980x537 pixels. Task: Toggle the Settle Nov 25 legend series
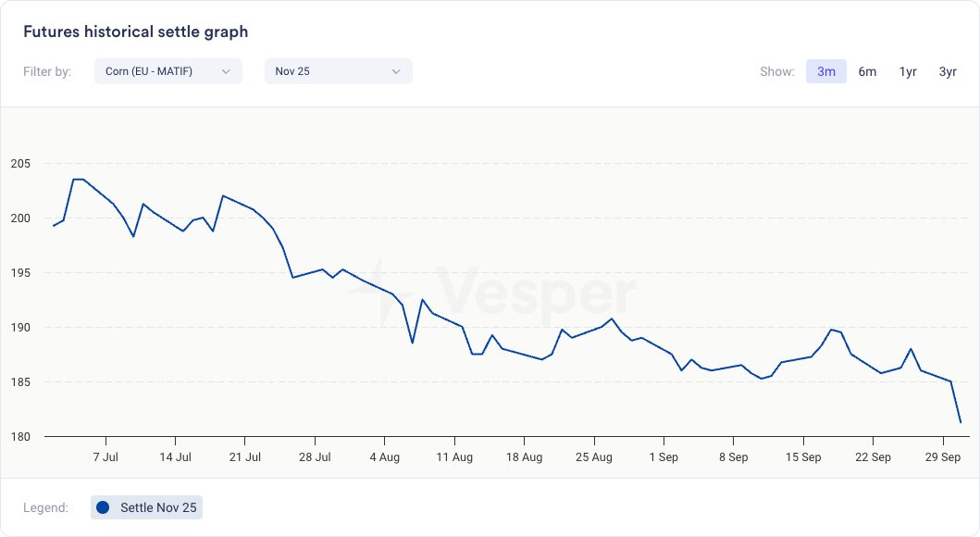tap(146, 507)
